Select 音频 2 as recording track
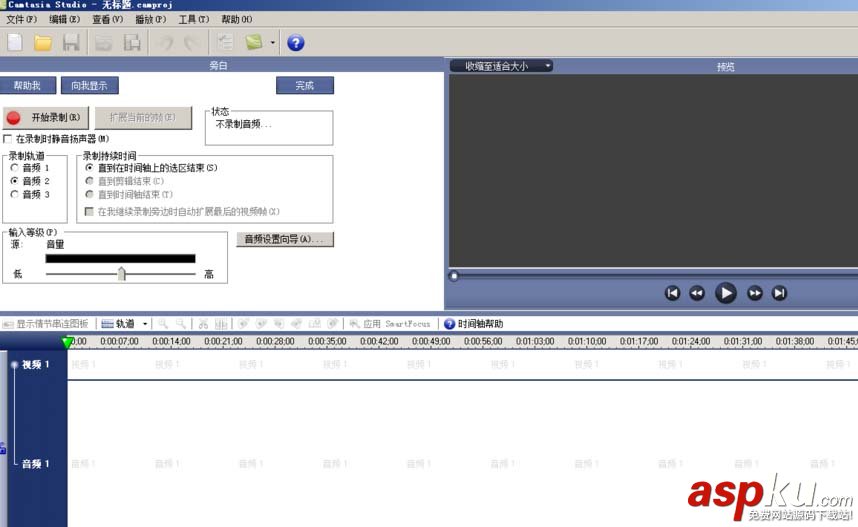Viewport: 858px width, 527px height. 15,181
